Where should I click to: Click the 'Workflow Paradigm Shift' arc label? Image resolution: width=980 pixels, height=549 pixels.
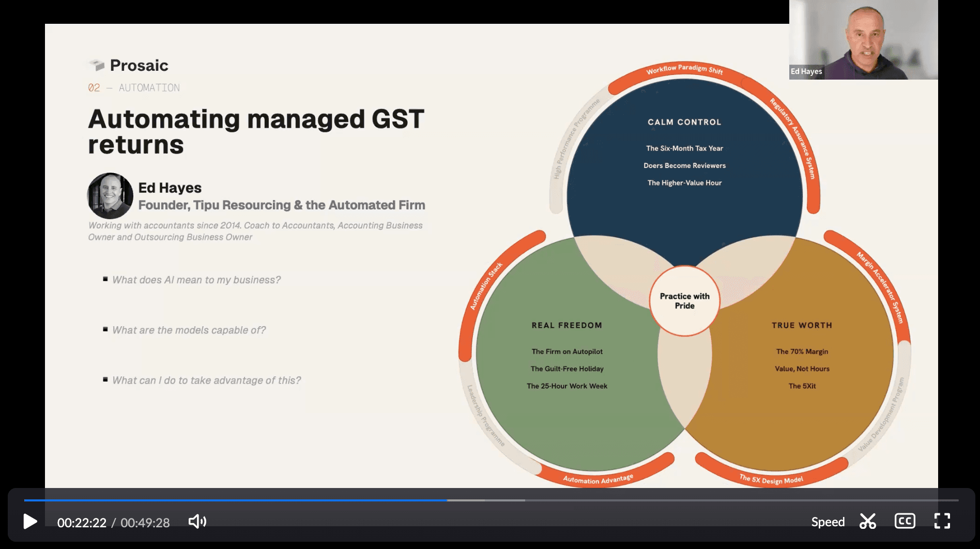684,69
